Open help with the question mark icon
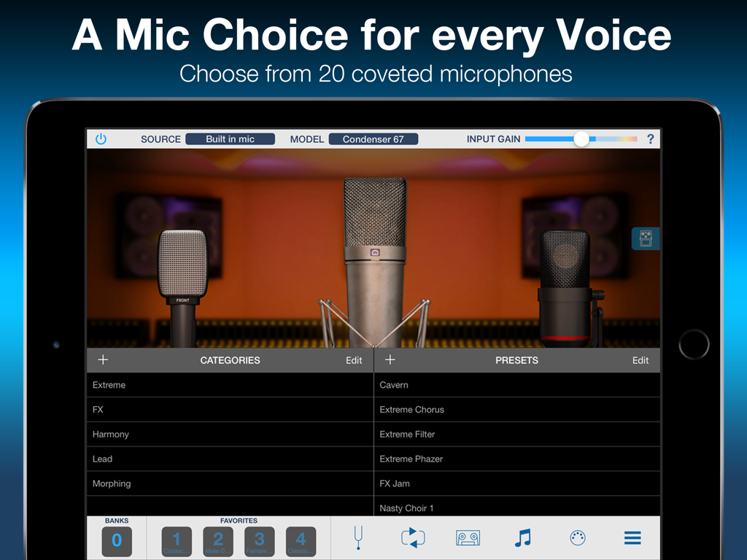 point(650,139)
